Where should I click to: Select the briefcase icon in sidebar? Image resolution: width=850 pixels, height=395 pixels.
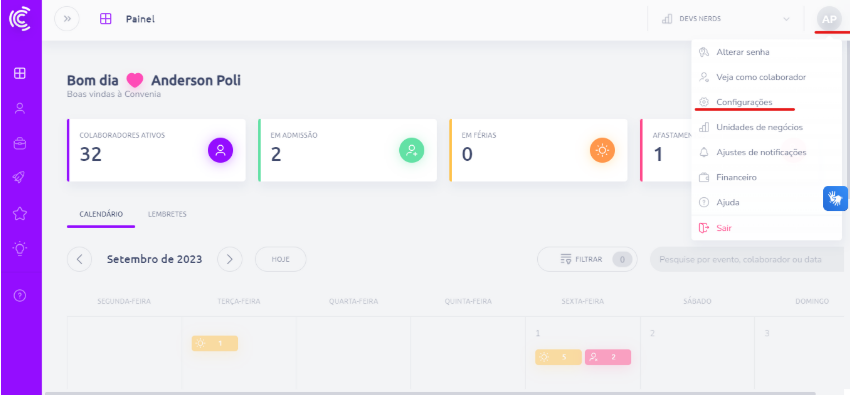tap(20, 144)
